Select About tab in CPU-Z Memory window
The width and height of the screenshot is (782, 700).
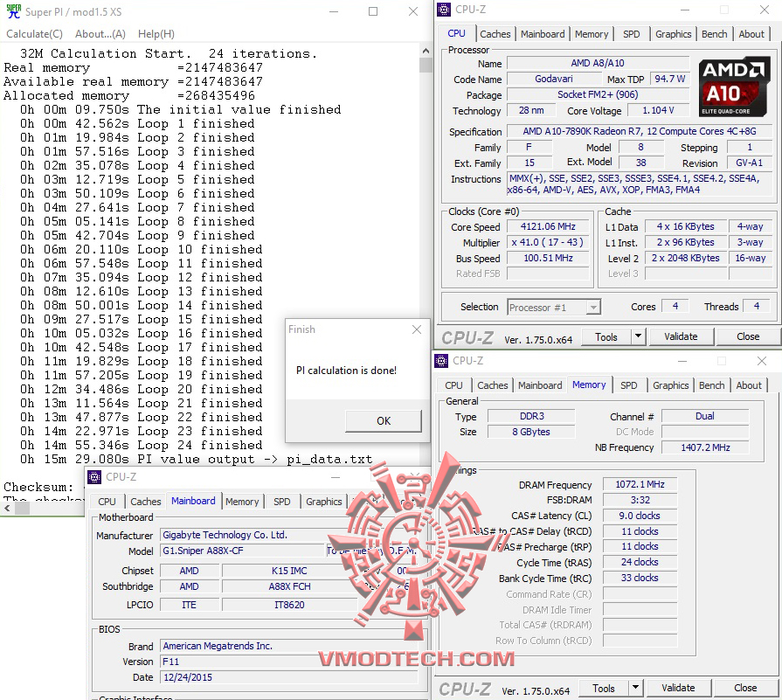pyautogui.click(x=749, y=385)
